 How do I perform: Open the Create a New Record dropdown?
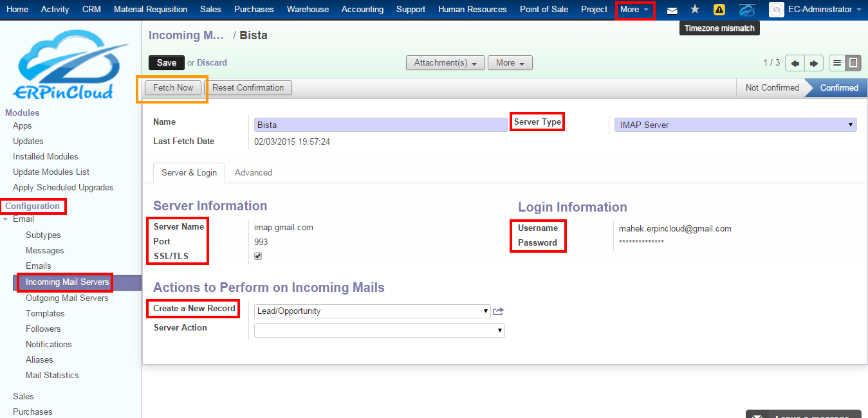373,311
